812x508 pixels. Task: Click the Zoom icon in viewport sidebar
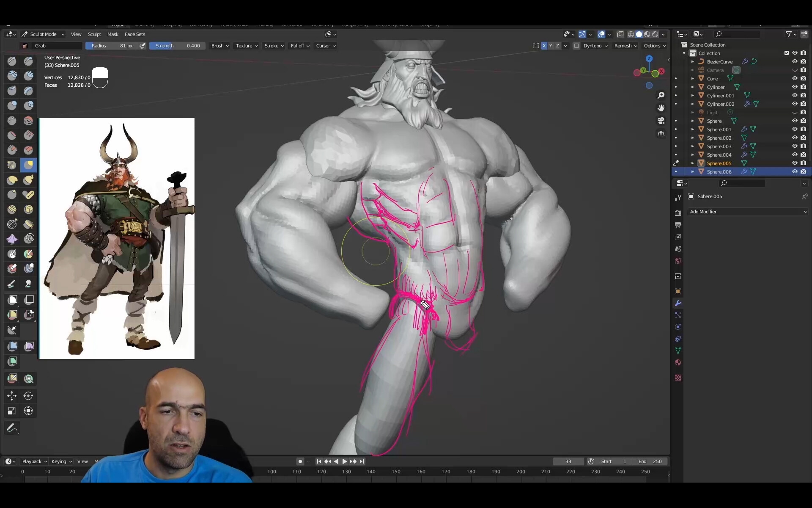[661, 95]
